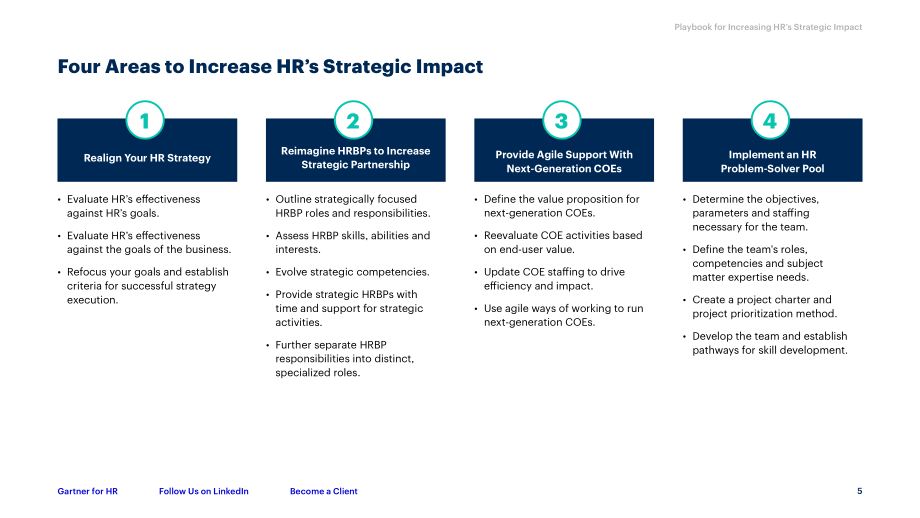Click the number 4 circle icon
This screenshot has width=920, height=518.
pos(770,120)
